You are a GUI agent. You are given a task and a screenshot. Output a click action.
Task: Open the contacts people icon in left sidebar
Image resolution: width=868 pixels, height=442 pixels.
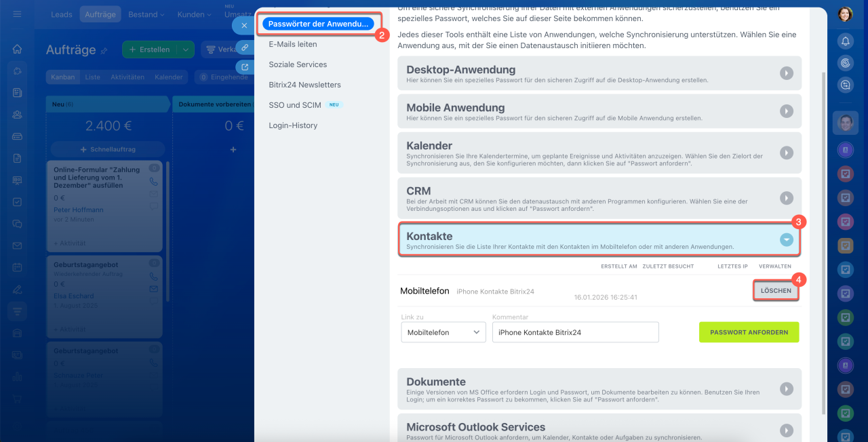click(17, 115)
